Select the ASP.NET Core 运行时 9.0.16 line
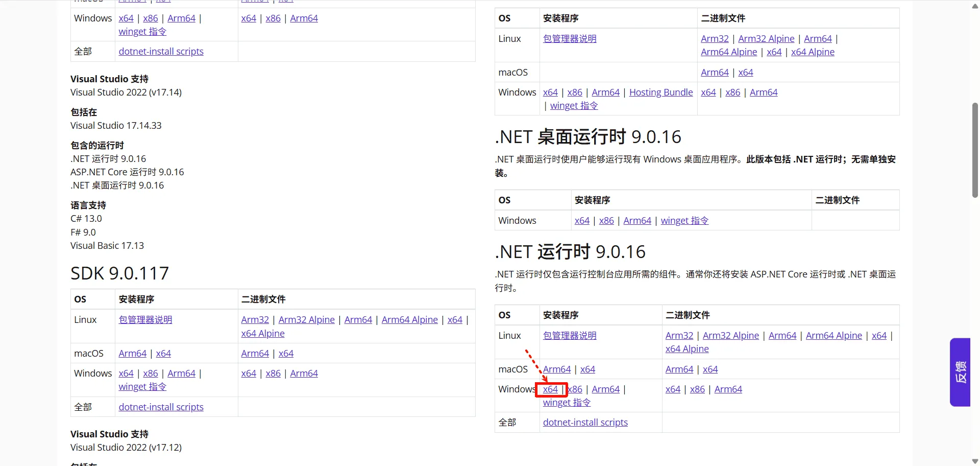Viewport: 980px width, 466px height. (x=127, y=172)
